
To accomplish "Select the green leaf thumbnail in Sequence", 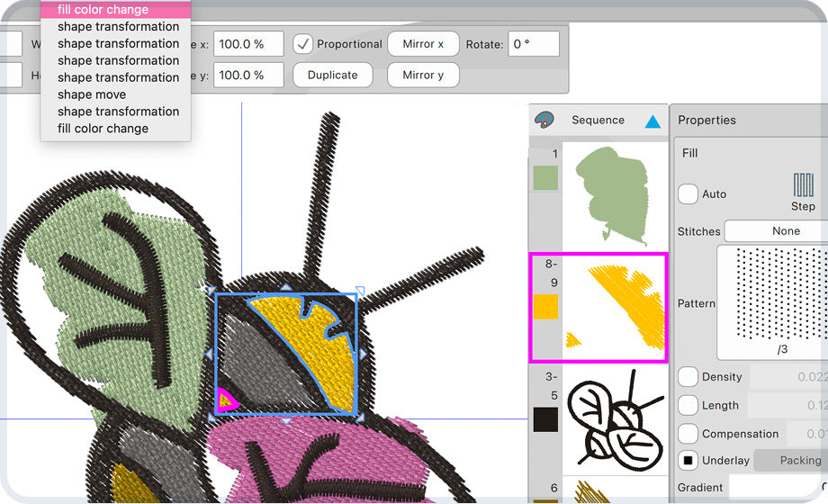I will click(x=616, y=193).
